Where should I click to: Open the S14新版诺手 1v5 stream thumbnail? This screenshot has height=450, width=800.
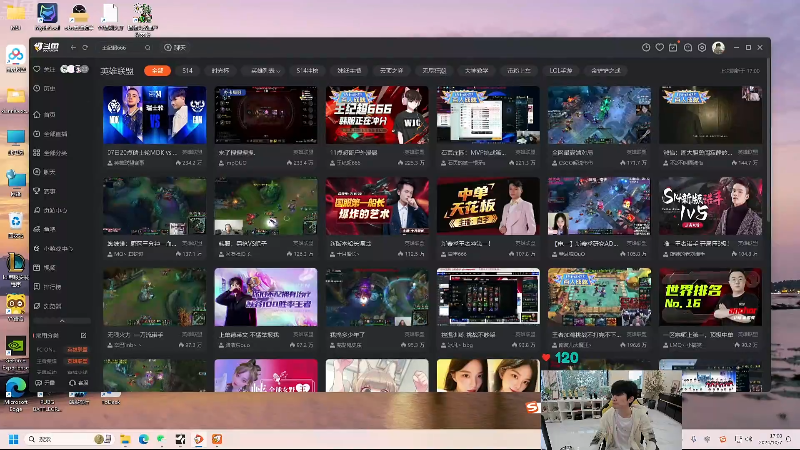click(710, 206)
